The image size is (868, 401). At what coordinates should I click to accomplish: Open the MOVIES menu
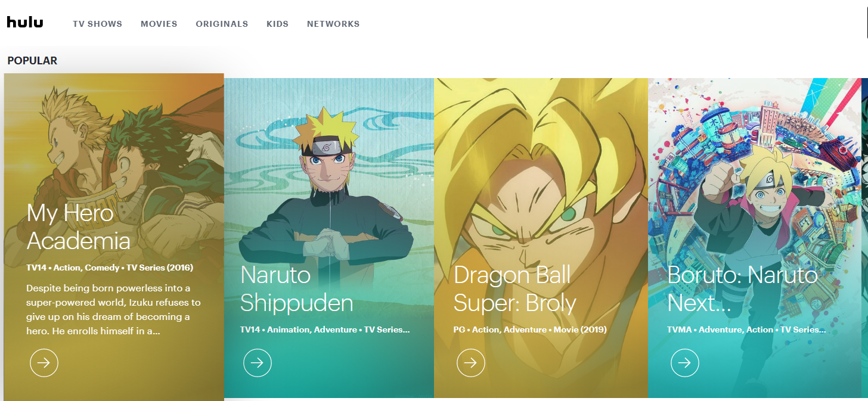click(159, 24)
